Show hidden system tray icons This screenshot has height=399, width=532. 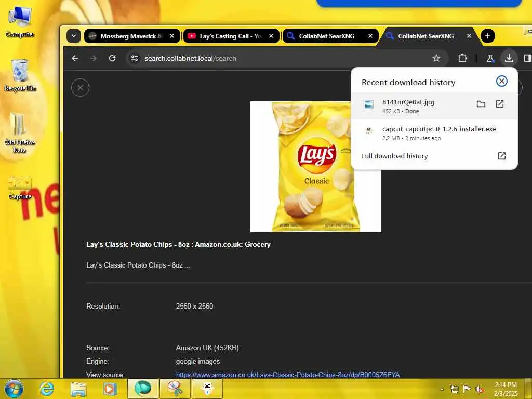click(442, 390)
